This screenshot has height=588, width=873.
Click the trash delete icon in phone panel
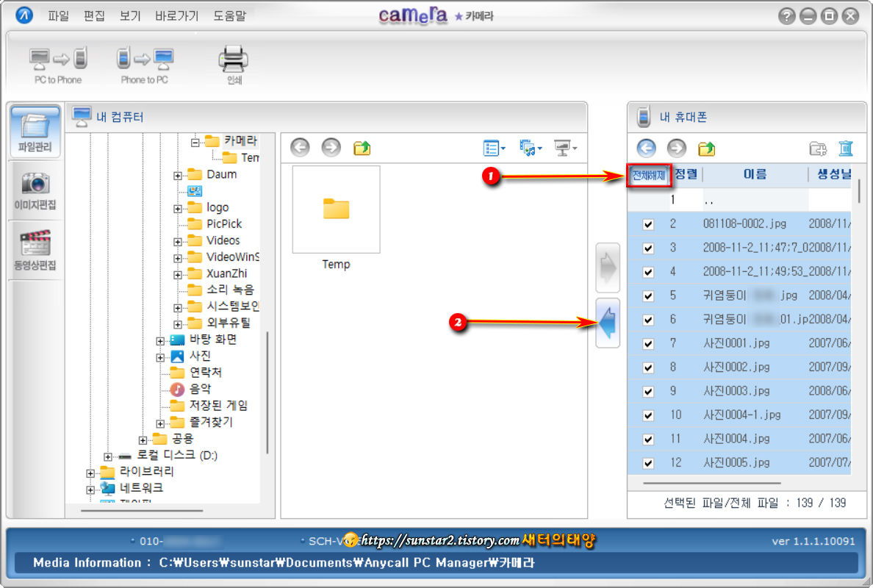[x=846, y=148]
